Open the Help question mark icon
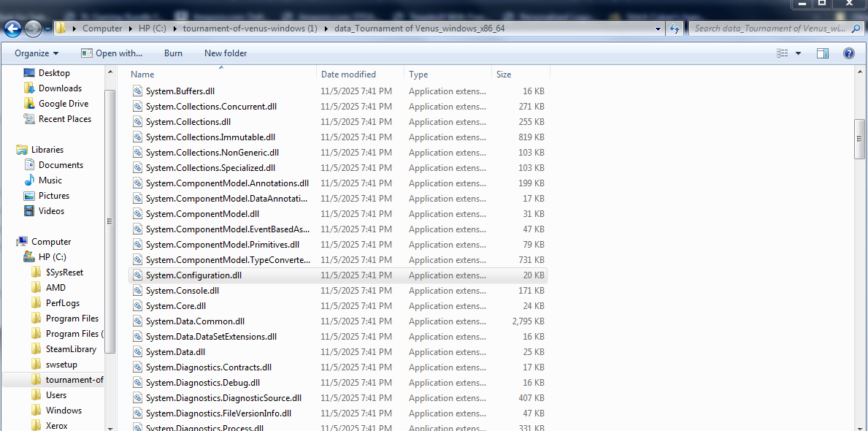Screen dimensions: 868x431 coord(848,53)
